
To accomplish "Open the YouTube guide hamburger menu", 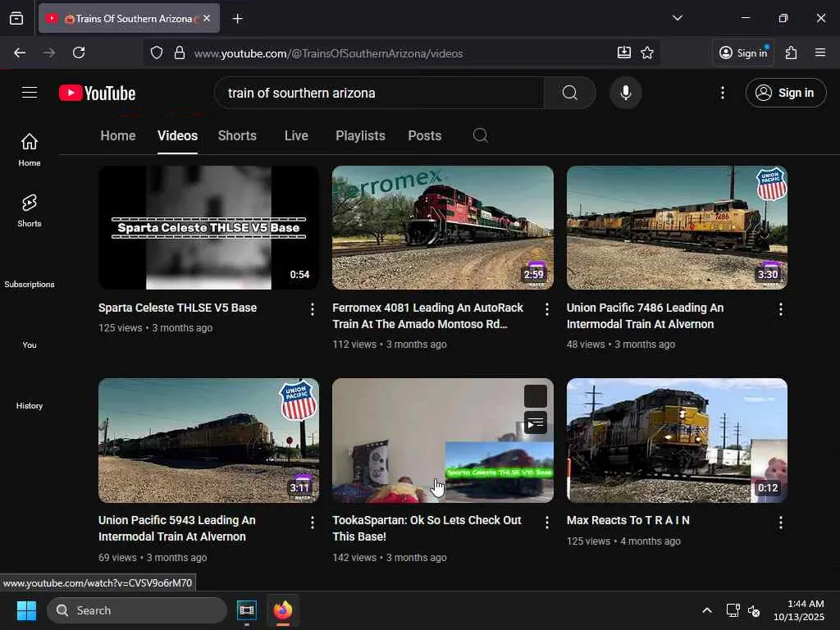I will tap(30, 93).
